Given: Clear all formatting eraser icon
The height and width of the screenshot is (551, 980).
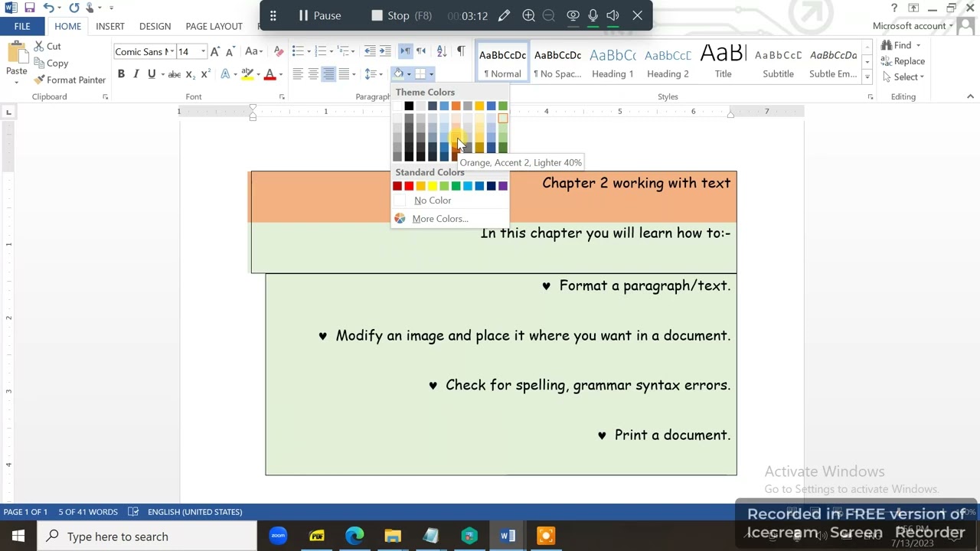Looking at the screenshot, I should click(279, 51).
